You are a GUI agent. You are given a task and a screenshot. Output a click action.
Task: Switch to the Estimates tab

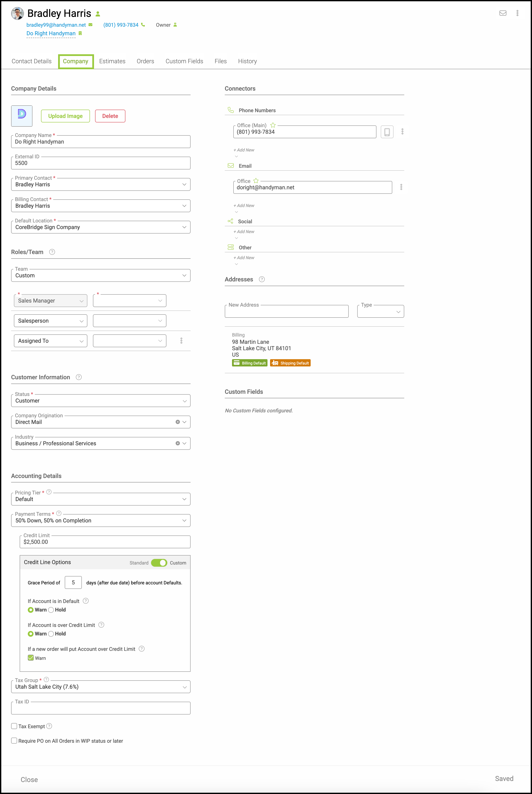112,61
